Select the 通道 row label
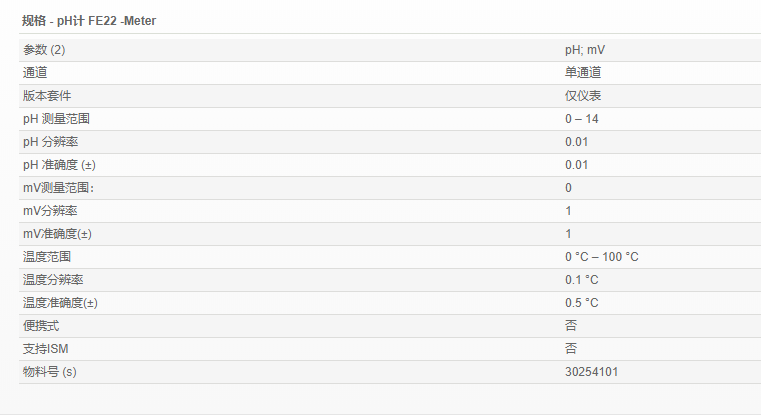 (35, 73)
